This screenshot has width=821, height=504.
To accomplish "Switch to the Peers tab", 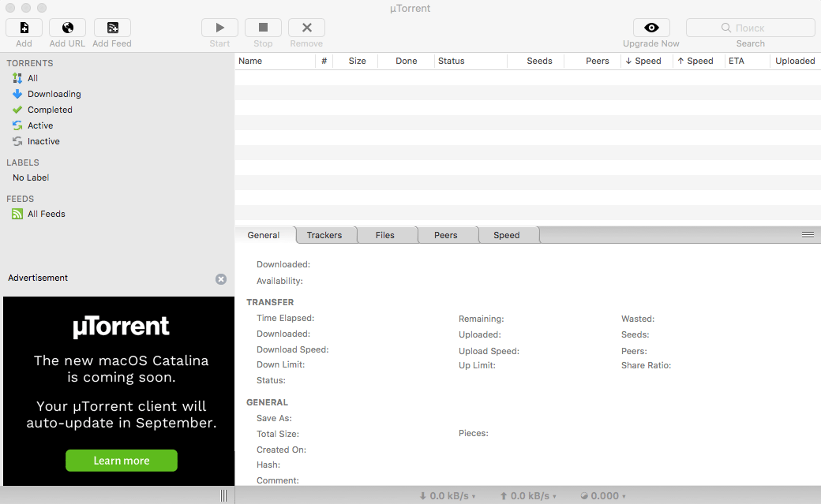I will click(x=445, y=235).
